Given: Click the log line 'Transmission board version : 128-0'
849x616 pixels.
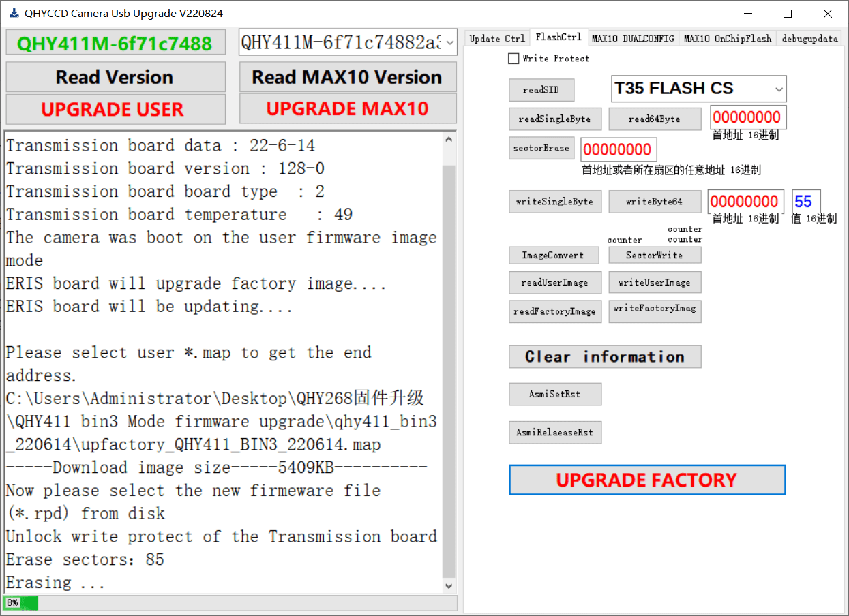Looking at the screenshot, I should click(x=166, y=168).
